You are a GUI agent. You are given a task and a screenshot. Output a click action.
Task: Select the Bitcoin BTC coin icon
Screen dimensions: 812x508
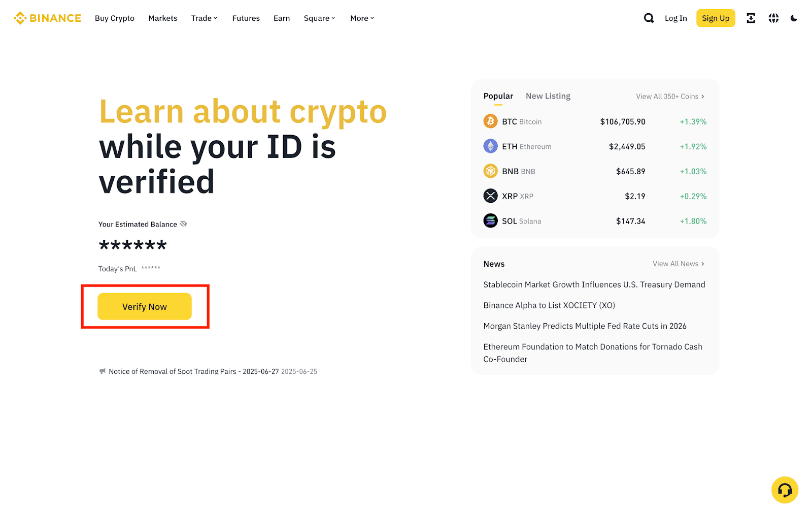point(490,121)
